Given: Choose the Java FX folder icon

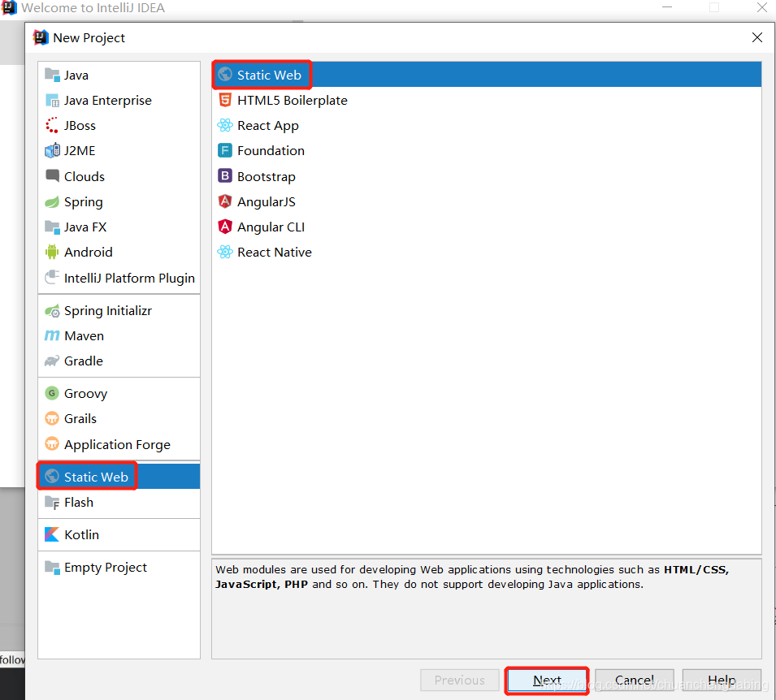Looking at the screenshot, I should point(52,227).
